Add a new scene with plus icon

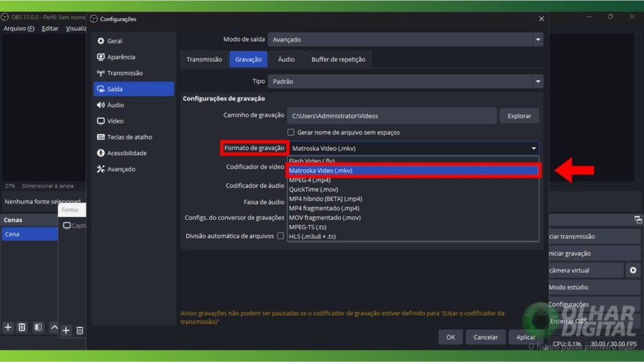(8, 327)
